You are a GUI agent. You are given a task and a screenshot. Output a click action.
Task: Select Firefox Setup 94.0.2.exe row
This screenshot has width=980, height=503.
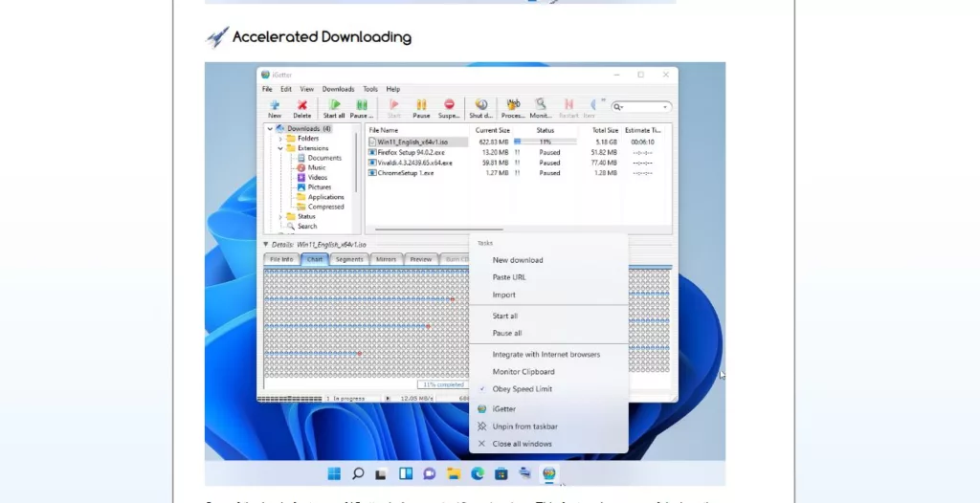[x=516, y=152]
